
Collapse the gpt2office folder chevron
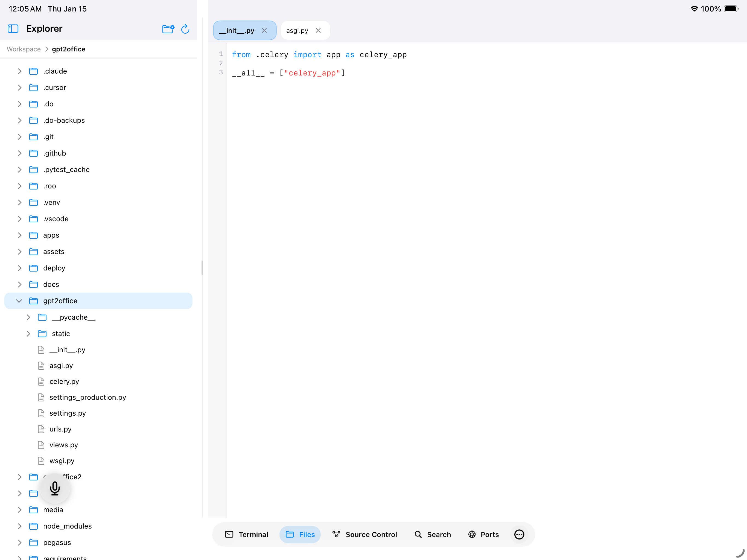click(19, 301)
